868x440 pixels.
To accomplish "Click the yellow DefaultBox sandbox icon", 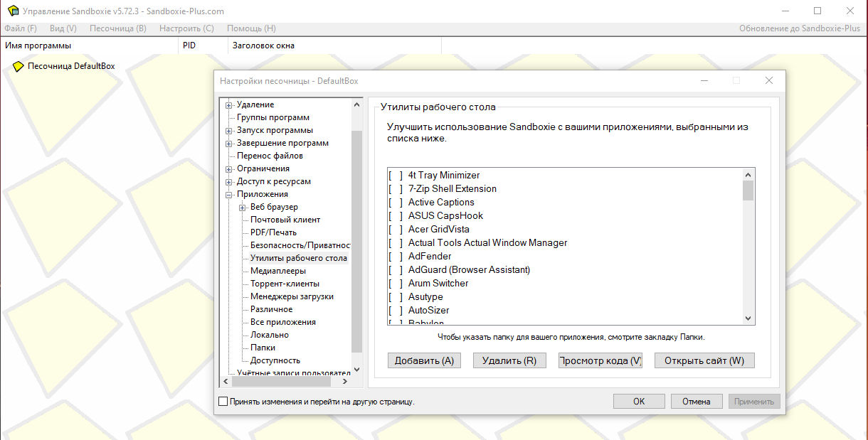I will coord(18,66).
